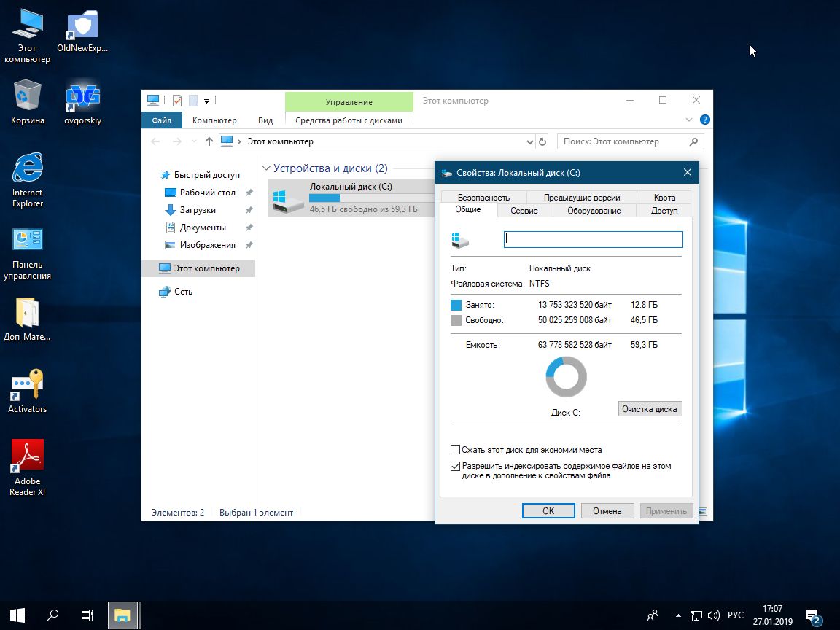840x630 pixels.
Task: Uncheck 'Разрешить индексировать' indexing checkbox
Action: [456, 466]
